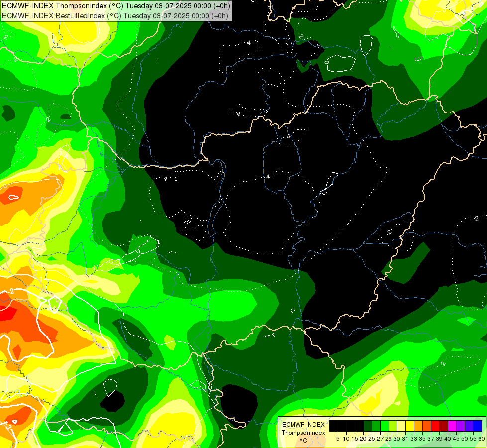Click the indigo 50–55 legend swatch
The width and height of the screenshot is (487, 448).
[469, 426]
